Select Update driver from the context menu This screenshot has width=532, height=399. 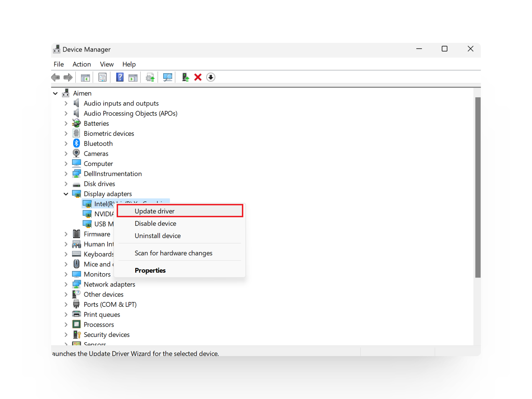(x=154, y=211)
